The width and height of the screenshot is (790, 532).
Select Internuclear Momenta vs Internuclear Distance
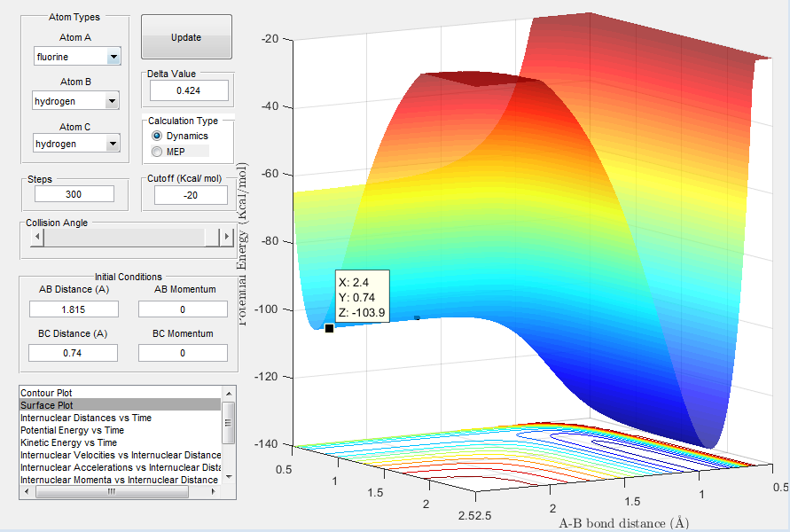pos(121,480)
